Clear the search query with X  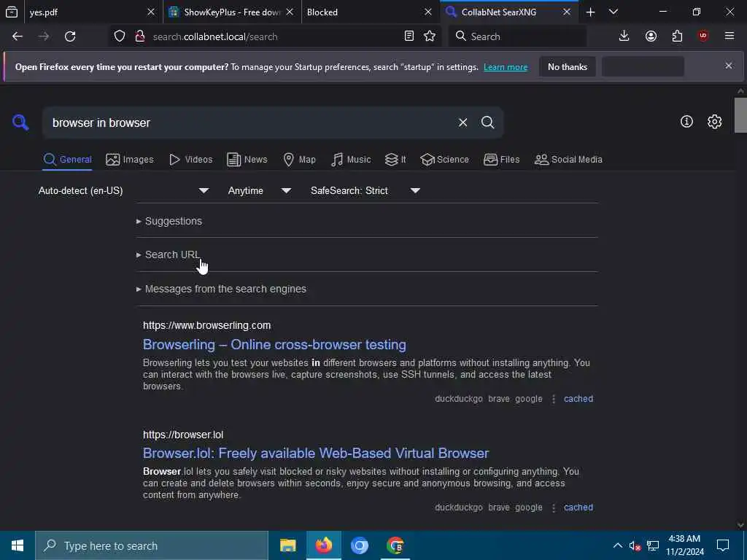[462, 122]
